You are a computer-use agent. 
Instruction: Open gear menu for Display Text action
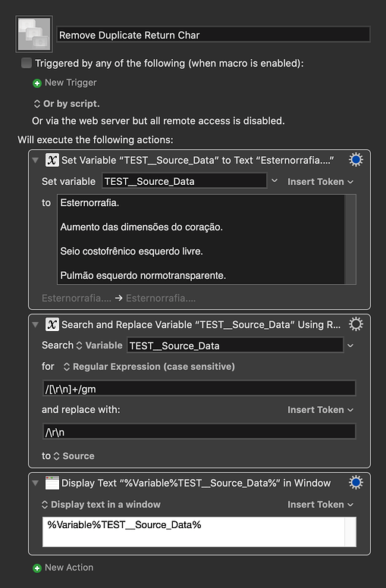pyautogui.click(x=356, y=483)
